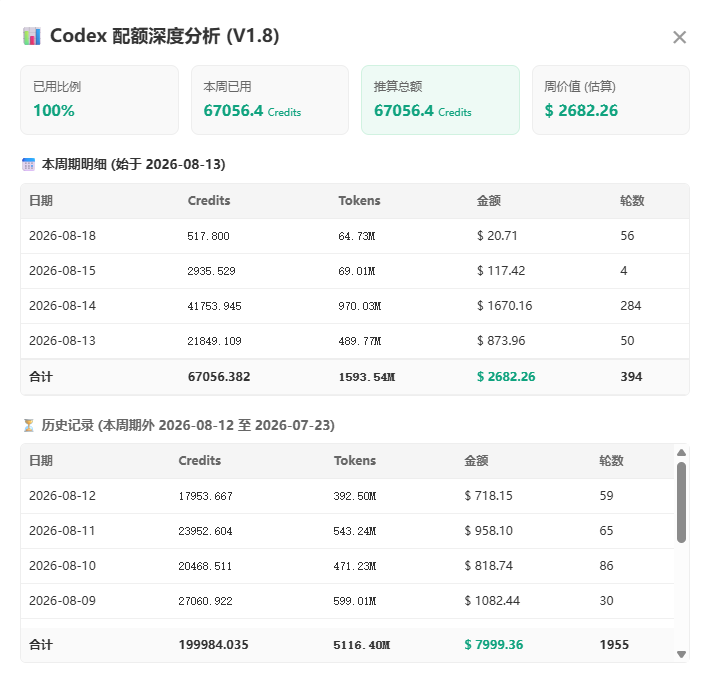Select the 2026-08-09 date cell
Image resolution: width=705 pixels, height=685 pixels.
tap(62, 601)
